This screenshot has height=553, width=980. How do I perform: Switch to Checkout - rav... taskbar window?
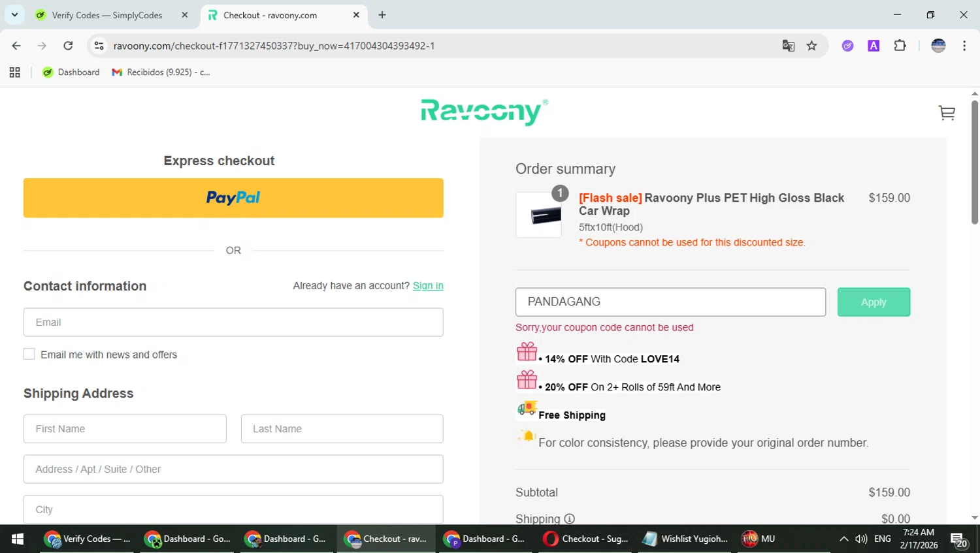[387, 539]
